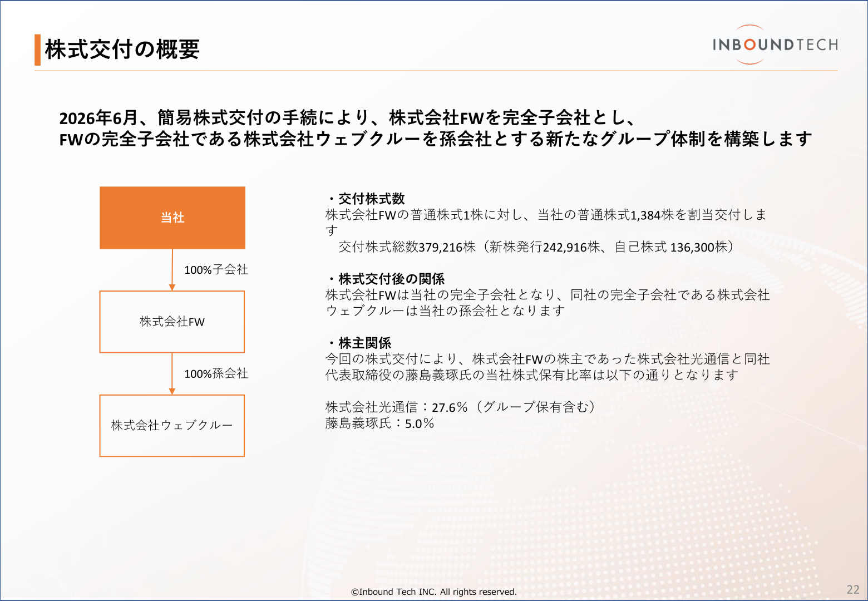Image resolution: width=868 pixels, height=601 pixels.
Task: Click the headline line starting FWの完全子会社
Action: 436,139
